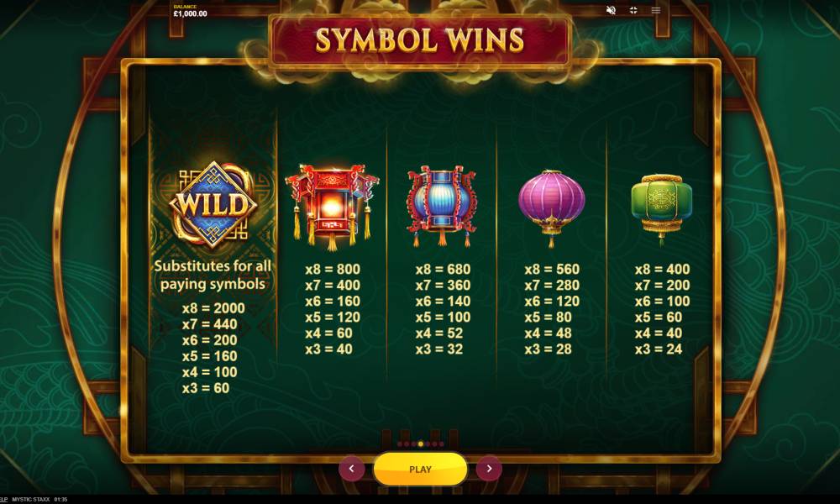Click the Symbol Wins title banner

pos(420,41)
